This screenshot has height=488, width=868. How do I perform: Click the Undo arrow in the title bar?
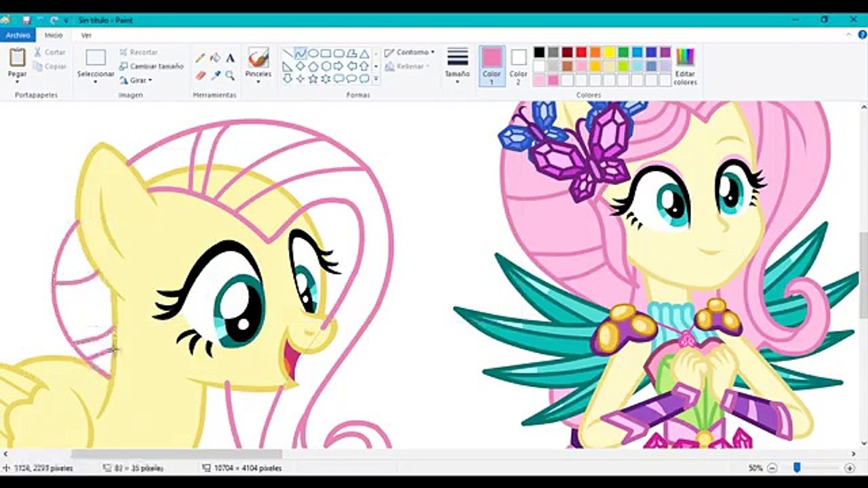click(x=40, y=20)
